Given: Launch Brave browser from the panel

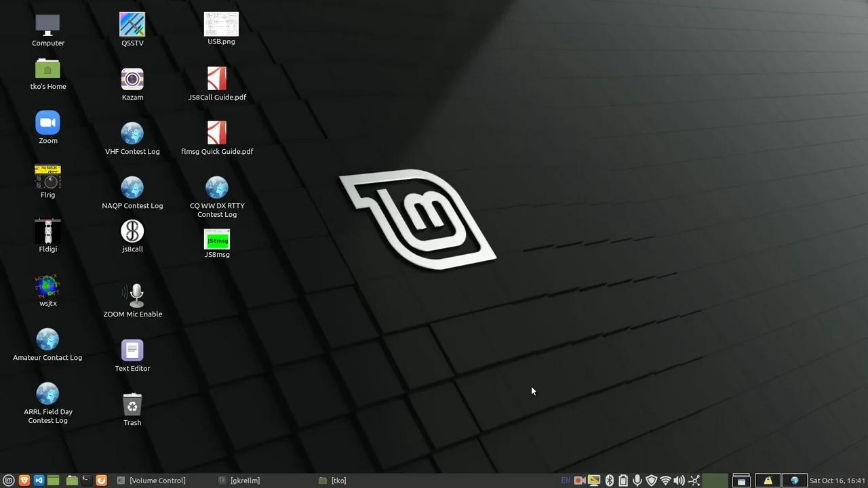Looking at the screenshot, I should click(24, 481).
